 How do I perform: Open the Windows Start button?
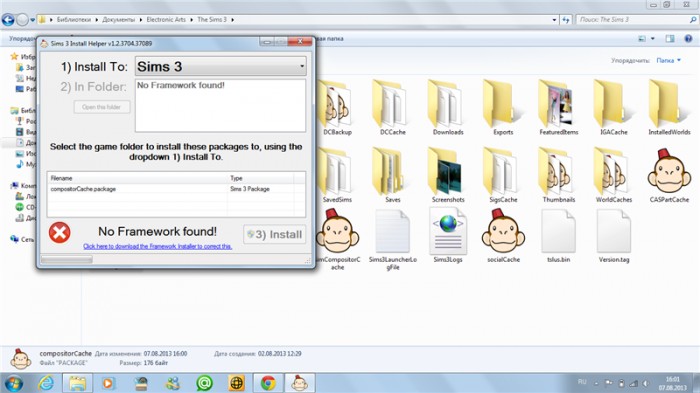click(13, 383)
